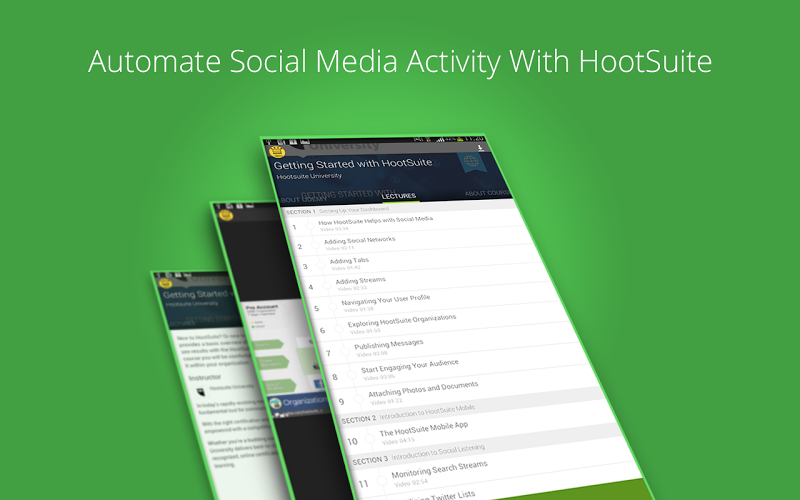Tap progress circle next to Adding Tabs lecture
This screenshot has width=800, height=500.
point(321,264)
